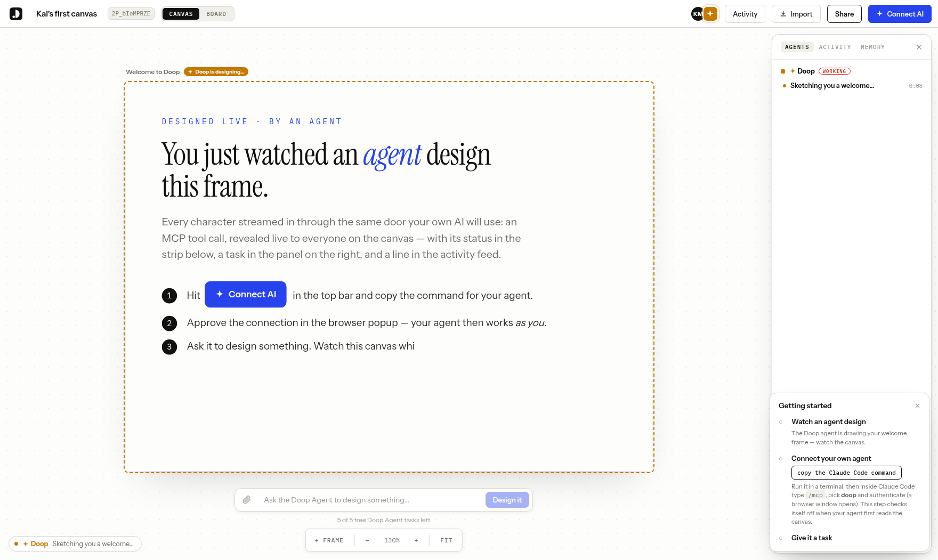Viewport: 938px width, 560px height.
Task: Click the orange agent sparkle avatar
Action: click(710, 14)
